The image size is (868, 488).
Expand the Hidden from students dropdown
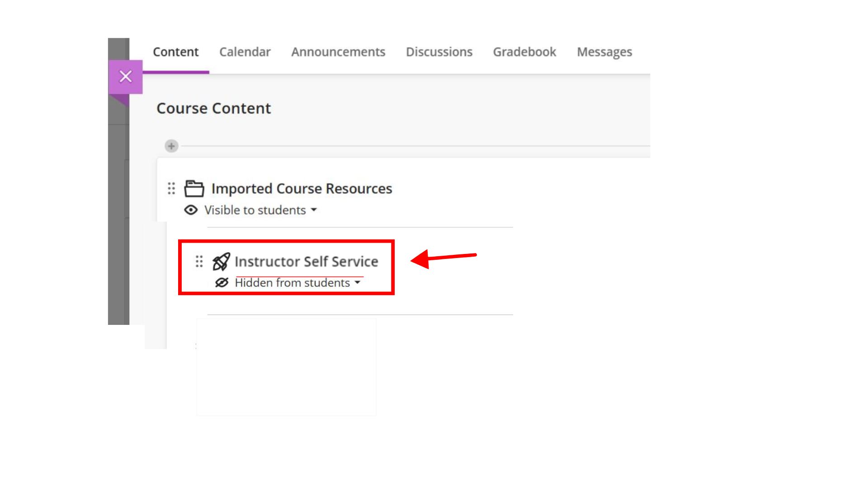(297, 283)
